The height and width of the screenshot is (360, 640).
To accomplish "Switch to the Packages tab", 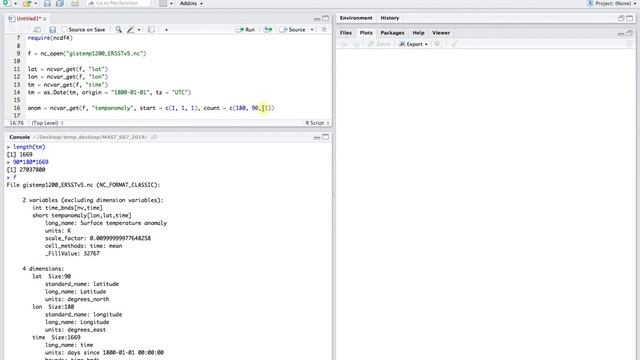I will pyautogui.click(x=392, y=33).
